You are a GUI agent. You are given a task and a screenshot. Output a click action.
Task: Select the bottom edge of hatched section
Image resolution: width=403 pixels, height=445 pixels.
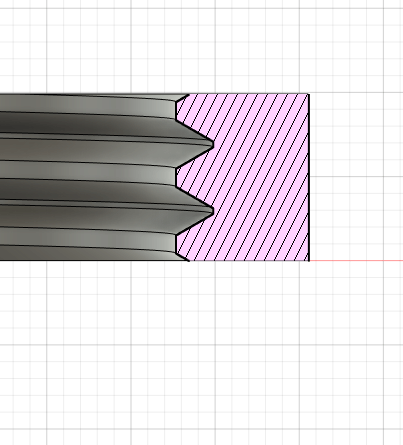coord(249,261)
